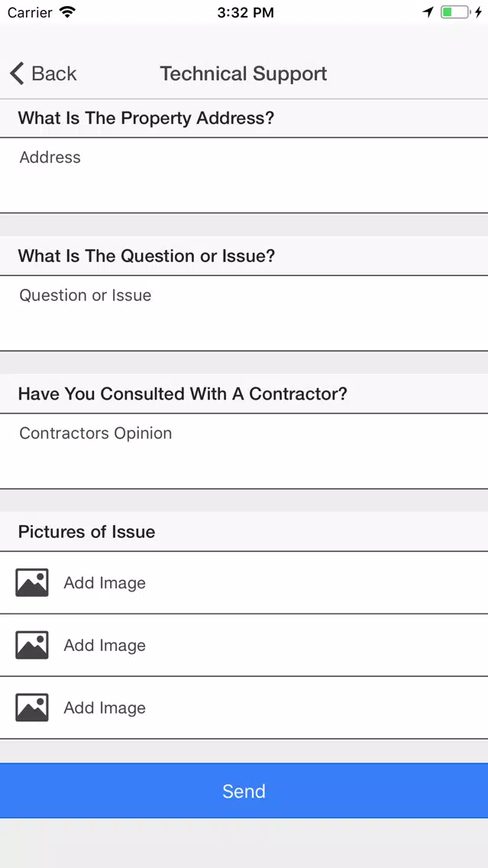
Task: Submit the form with Send button
Action: click(244, 791)
